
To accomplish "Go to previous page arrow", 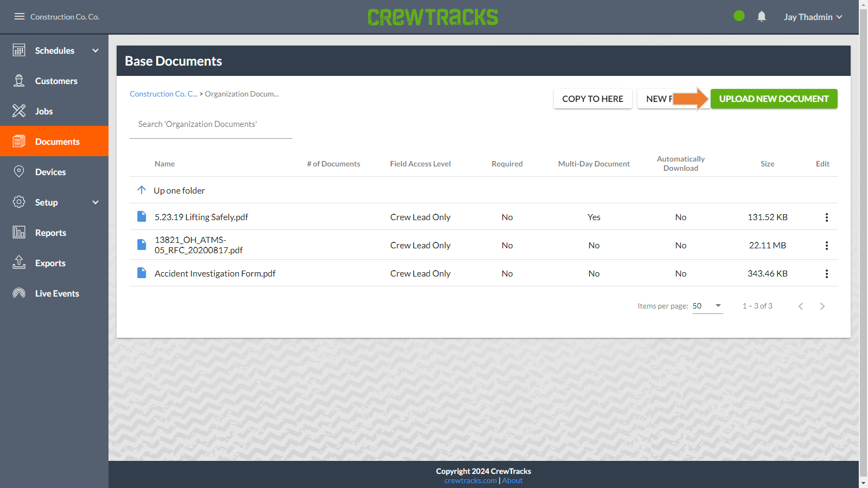I will pyautogui.click(x=801, y=306).
